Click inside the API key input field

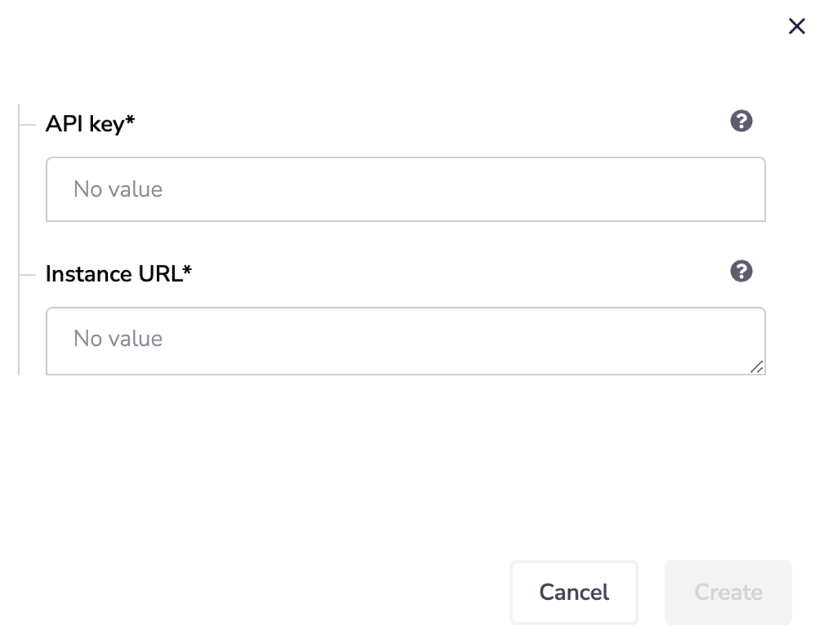click(x=405, y=189)
